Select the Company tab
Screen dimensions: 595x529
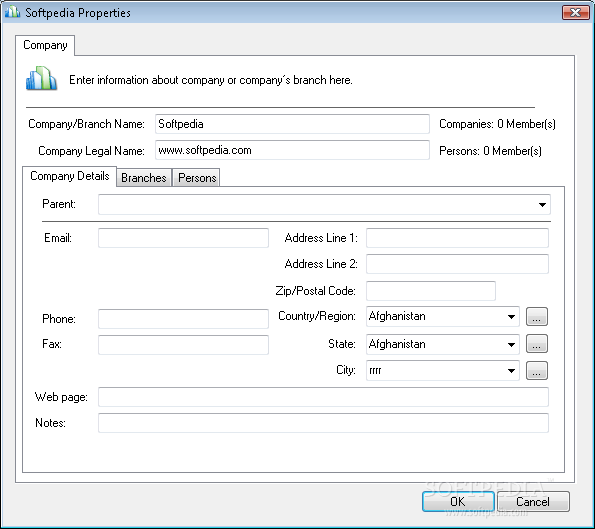point(45,45)
